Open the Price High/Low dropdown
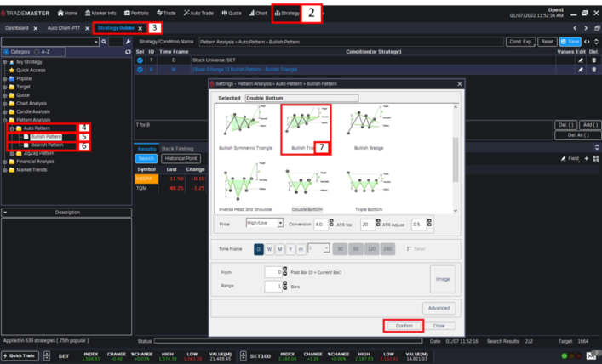The width and height of the screenshot is (602, 364). pyautogui.click(x=263, y=223)
